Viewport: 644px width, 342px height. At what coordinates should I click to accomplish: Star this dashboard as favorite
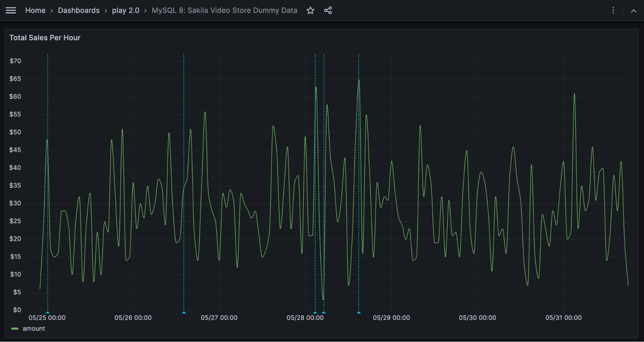pos(310,10)
